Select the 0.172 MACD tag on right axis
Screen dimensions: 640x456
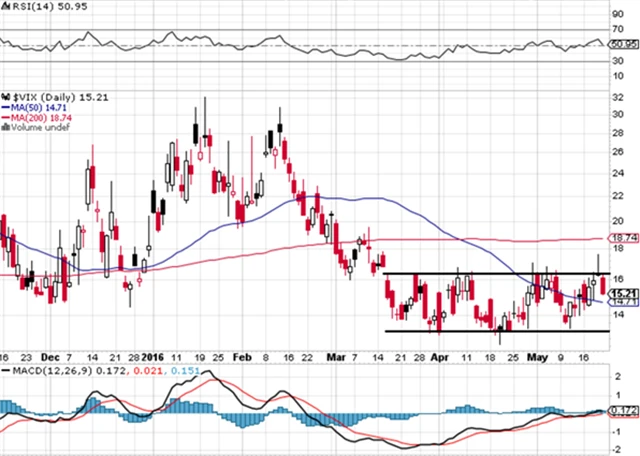tap(623, 411)
